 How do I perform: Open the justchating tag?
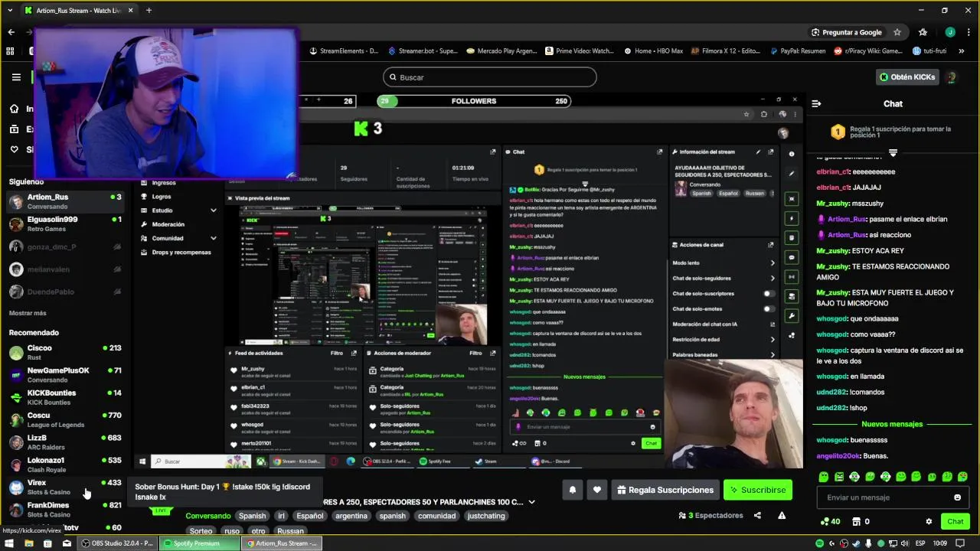click(x=486, y=516)
